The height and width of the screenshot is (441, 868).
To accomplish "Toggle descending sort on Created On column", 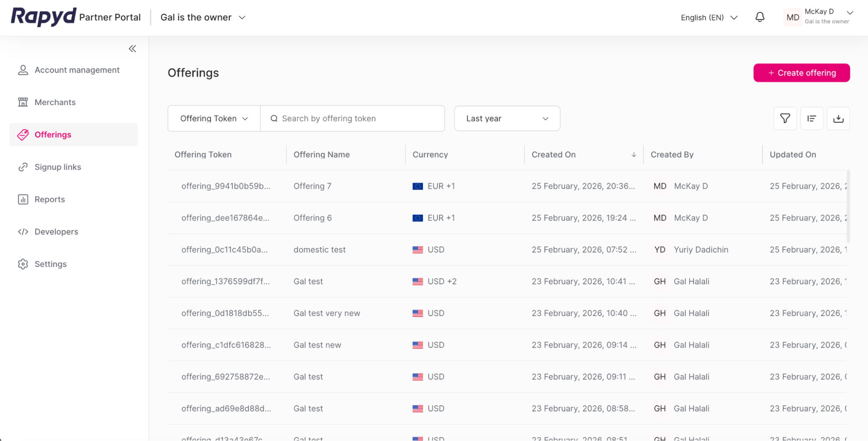I will pyautogui.click(x=634, y=155).
